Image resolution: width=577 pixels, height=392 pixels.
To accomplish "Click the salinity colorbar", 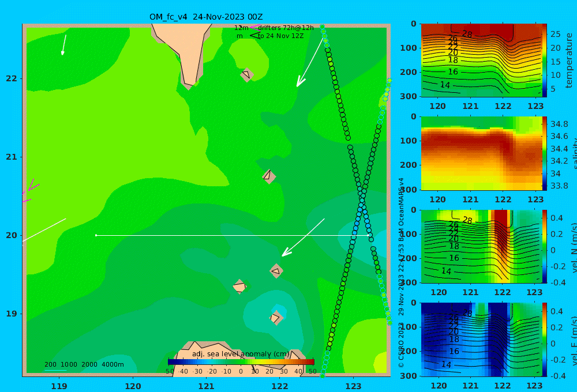I will (x=545, y=153).
